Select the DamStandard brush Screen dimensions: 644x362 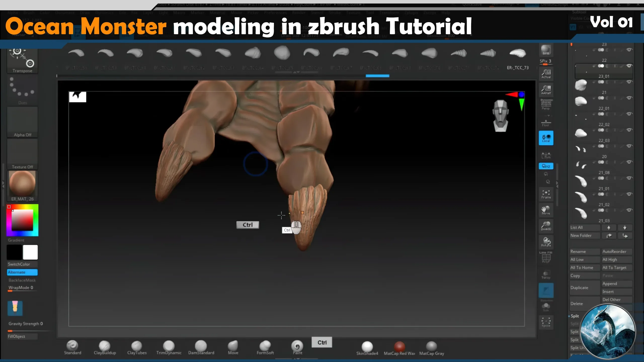201,346
